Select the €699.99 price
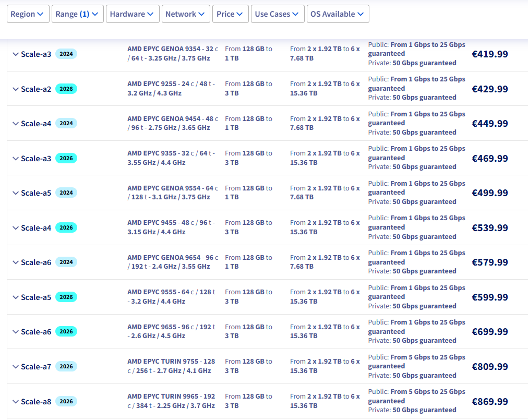Viewport: 528px width, 420px height. (x=489, y=332)
